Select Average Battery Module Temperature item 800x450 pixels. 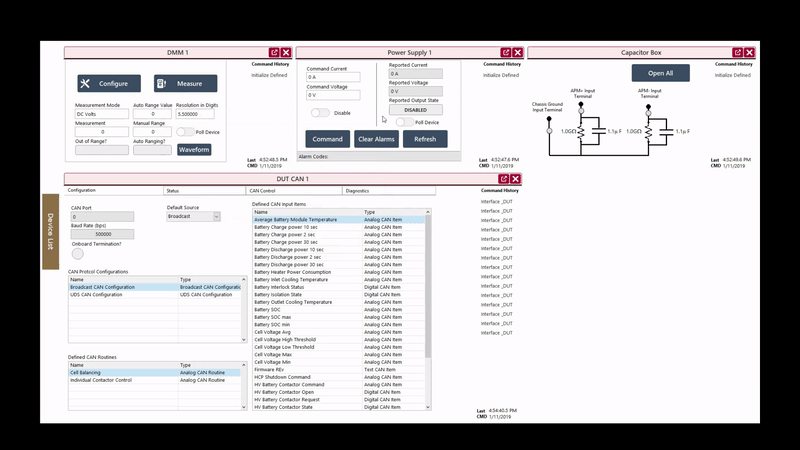339,219
